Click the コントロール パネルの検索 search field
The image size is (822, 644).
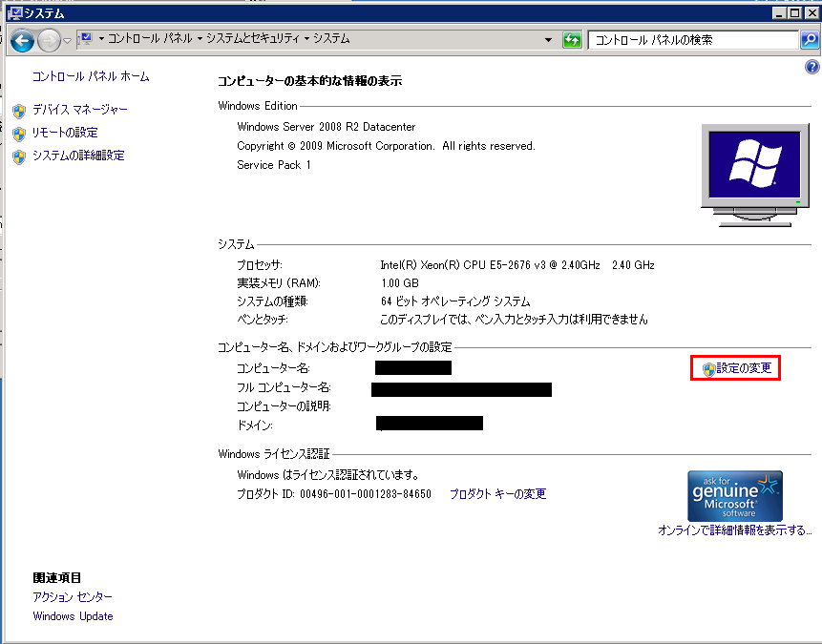tap(692, 40)
